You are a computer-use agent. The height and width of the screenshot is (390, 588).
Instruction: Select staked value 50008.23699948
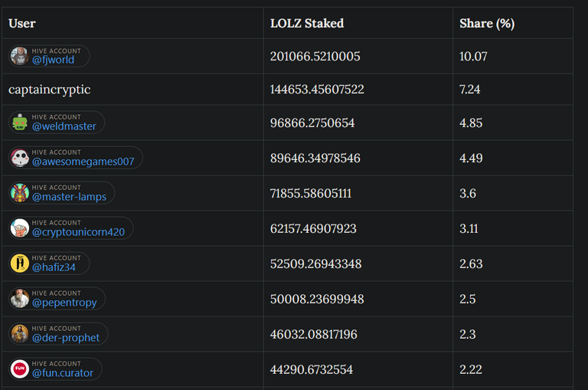317,299
